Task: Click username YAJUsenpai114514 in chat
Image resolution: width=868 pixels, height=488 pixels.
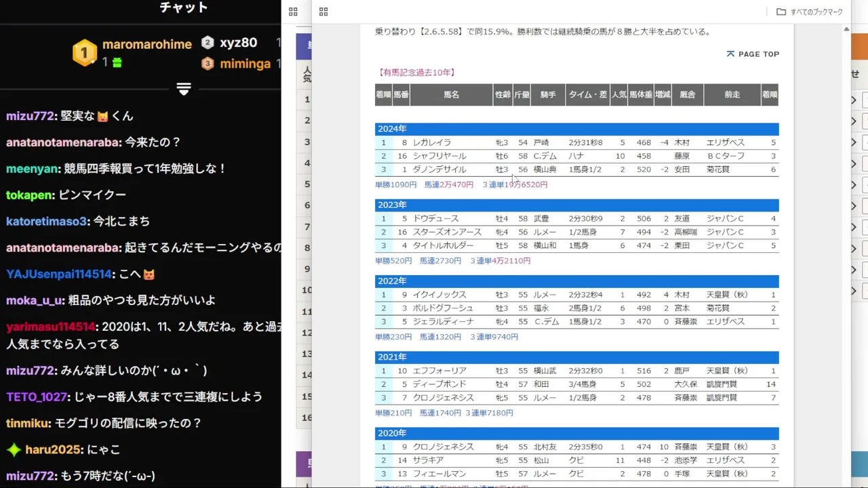Action: point(58,274)
